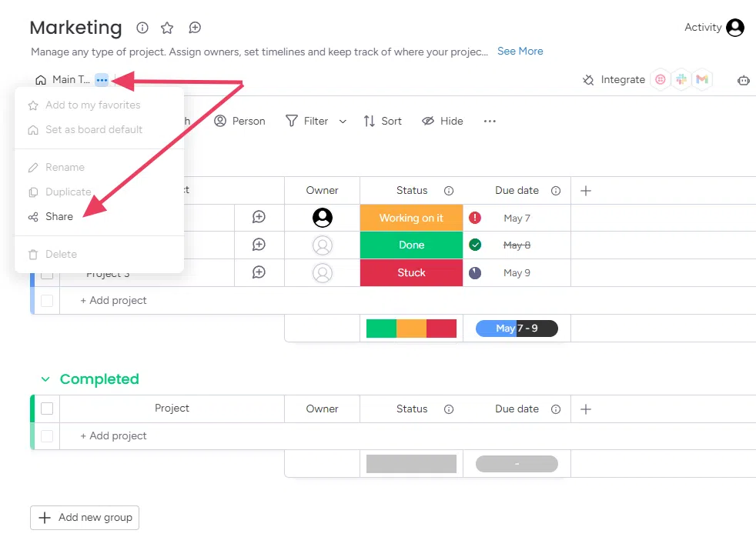Screen dimensions: 756x547
Task: Check the Completed group header checkbox
Action: point(47,409)
